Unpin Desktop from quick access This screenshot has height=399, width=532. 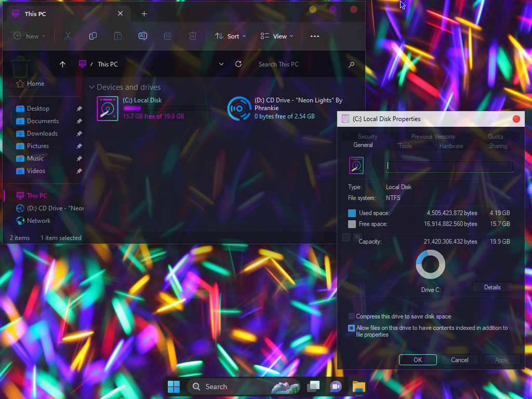[79, 109]
